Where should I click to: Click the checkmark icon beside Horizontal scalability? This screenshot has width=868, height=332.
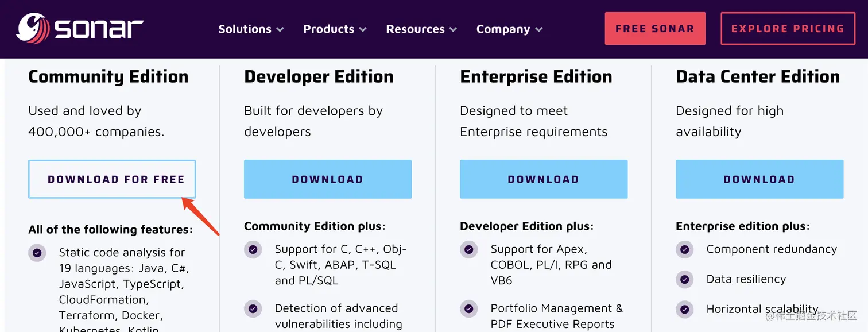pos(685,309)
